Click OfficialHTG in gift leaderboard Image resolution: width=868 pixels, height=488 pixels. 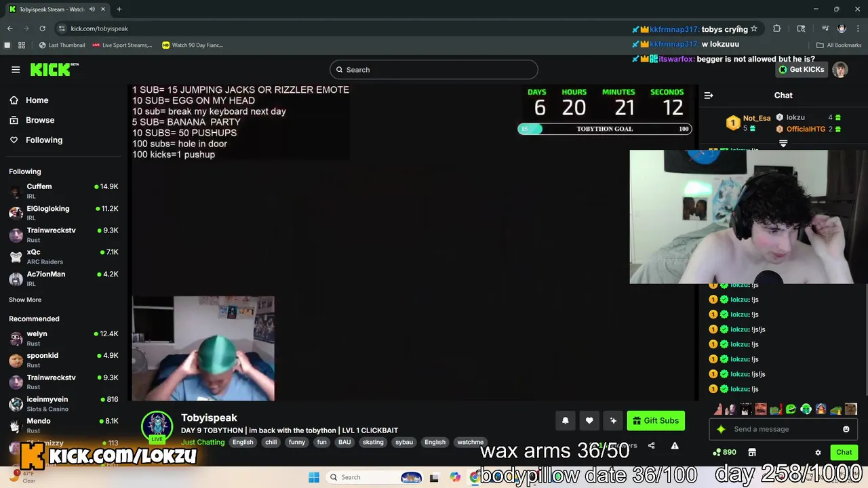(x=806, y=129)
